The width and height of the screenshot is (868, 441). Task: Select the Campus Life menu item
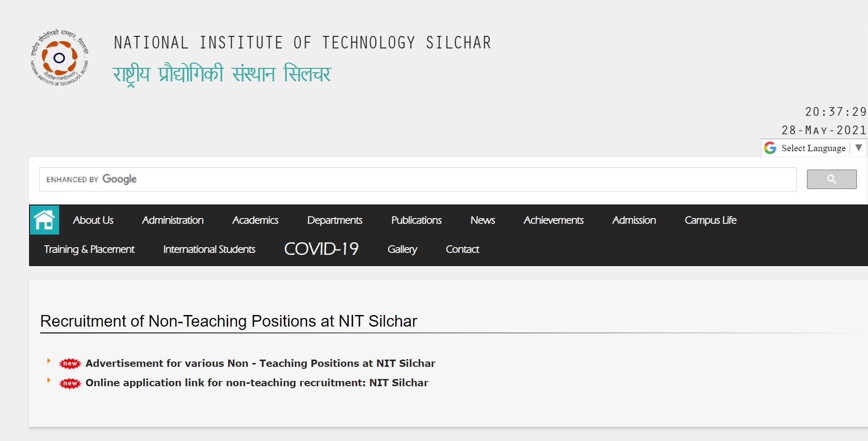pos(711,220)
